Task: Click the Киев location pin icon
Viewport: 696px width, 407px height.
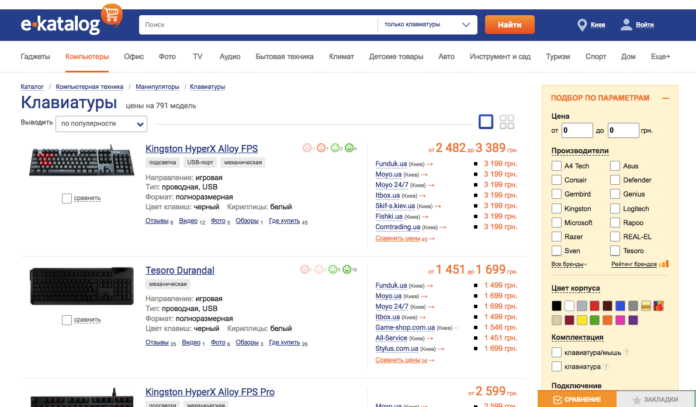Action: coord(581,25)
